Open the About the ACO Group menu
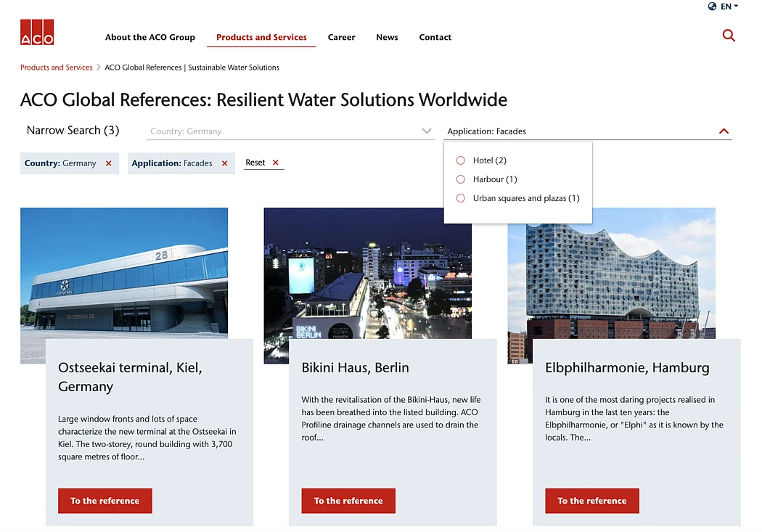Image resolution: width=762 pixels, height=532 pixels. click(x=150, y=37)
